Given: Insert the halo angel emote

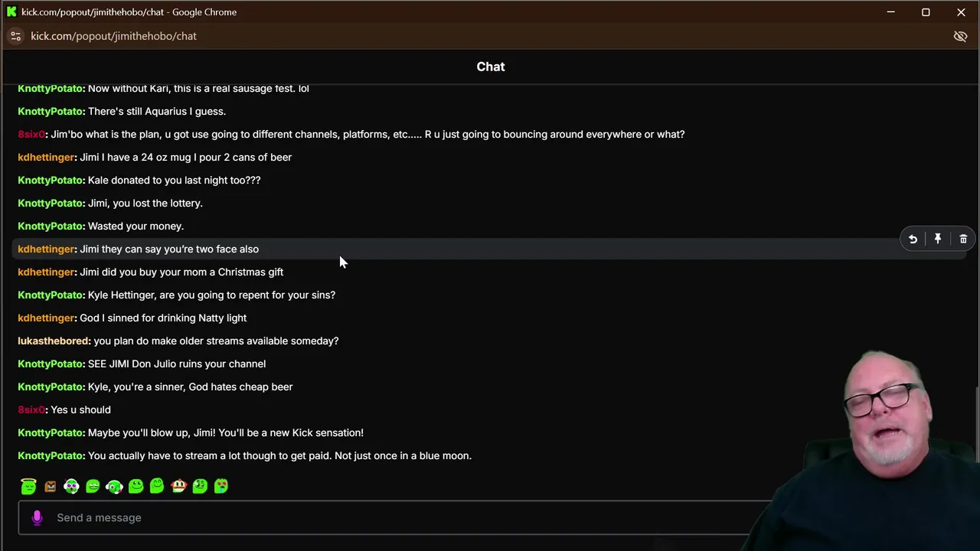Looking at the screenshot, I should 28,486.
